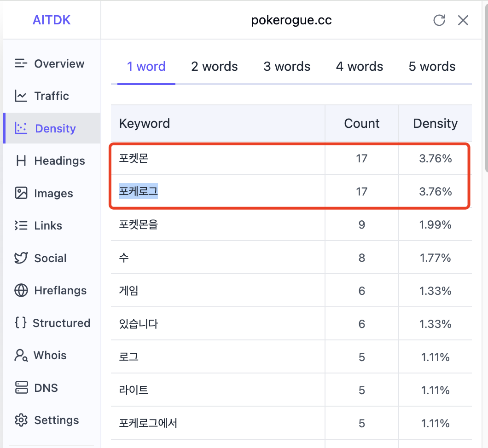Open the Images panel icon
This screenshot has width=488, height=448.
click(x=21, y=193)
